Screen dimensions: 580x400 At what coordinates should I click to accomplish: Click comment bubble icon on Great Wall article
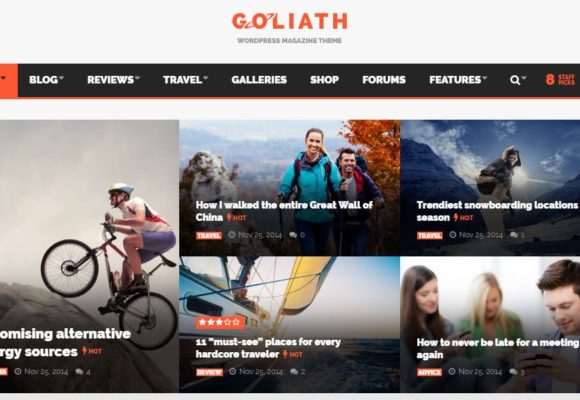293,235
